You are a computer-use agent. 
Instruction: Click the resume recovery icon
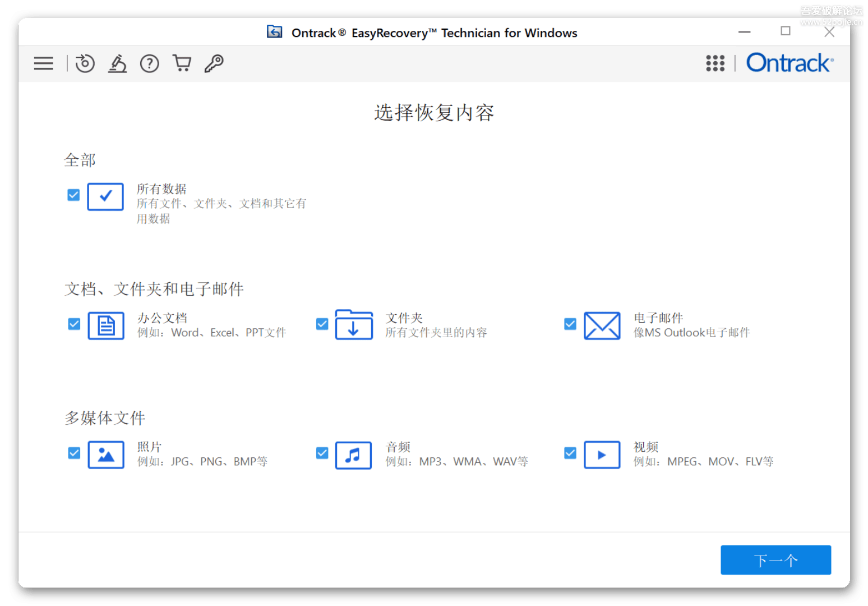pyautogui.click(x=85, y=63)
